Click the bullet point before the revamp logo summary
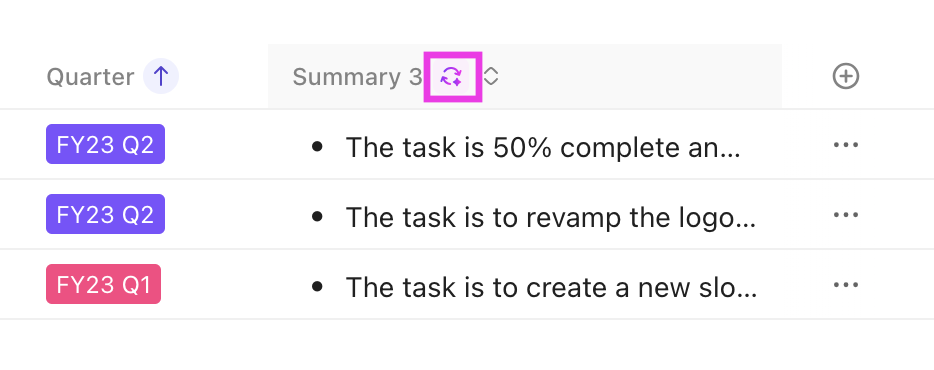This screenshot has height=370, width=934. click(317, 216)
